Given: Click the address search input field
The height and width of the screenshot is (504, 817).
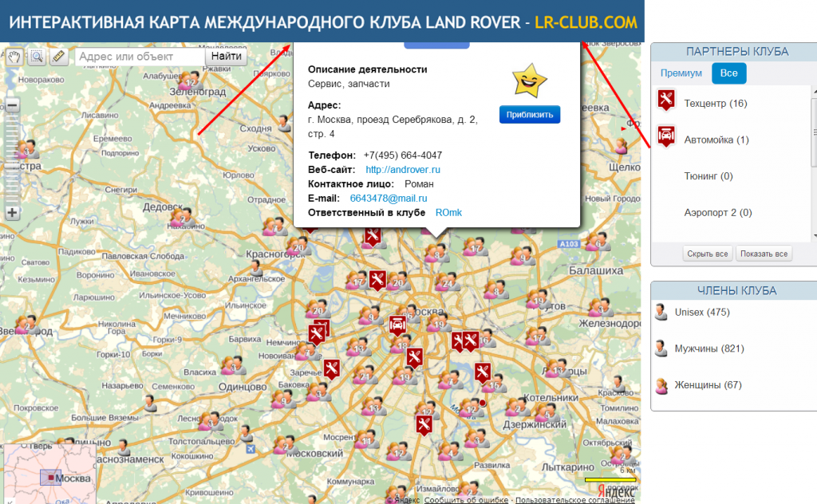Looking at the screenshot, I should (140, 57).
